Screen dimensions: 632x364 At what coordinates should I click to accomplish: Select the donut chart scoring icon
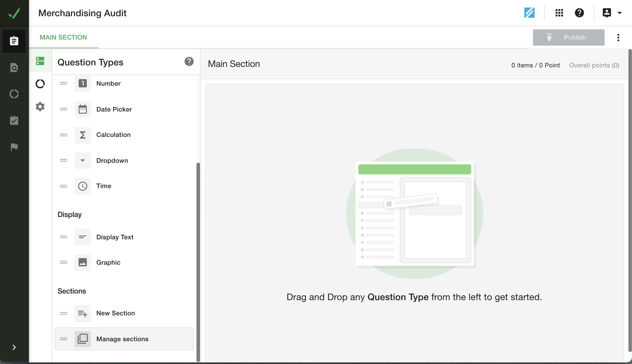(x=40, y=84)
